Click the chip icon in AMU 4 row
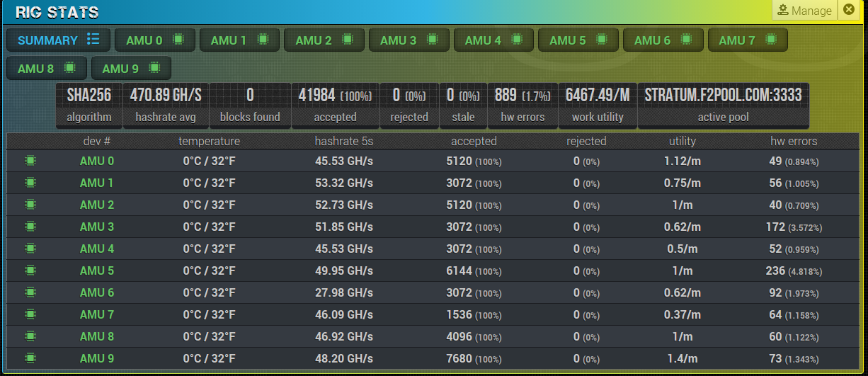 pyautogui.click(x=30, y=249)
